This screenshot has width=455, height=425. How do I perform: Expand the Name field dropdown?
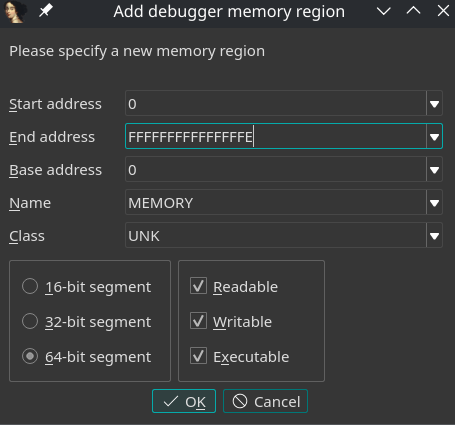434,203
